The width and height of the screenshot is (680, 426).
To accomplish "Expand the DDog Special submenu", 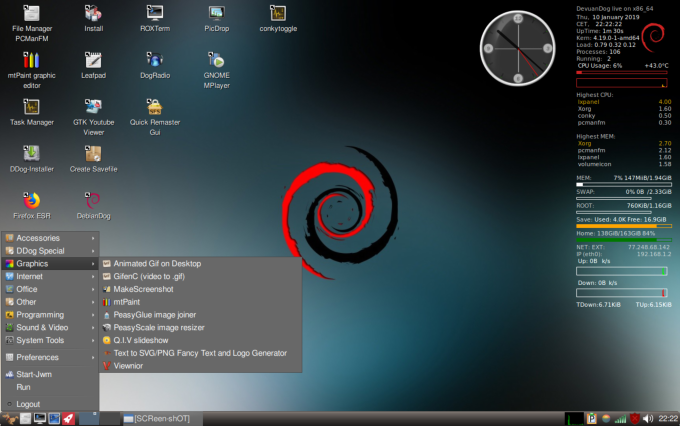I will (50, 251).
